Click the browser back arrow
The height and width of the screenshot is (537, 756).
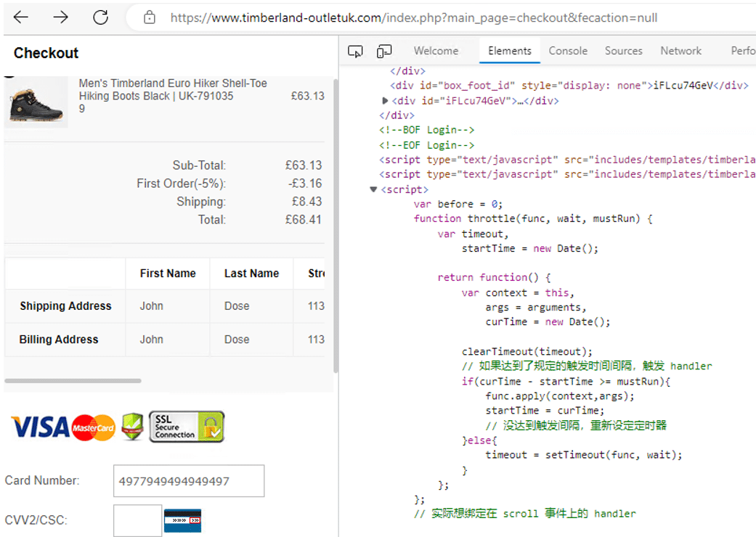(21, 17)
